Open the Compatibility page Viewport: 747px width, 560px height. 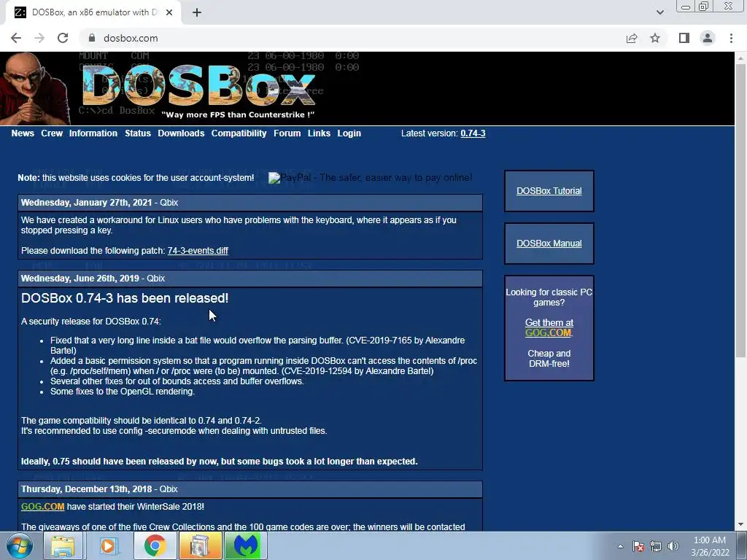239,133
